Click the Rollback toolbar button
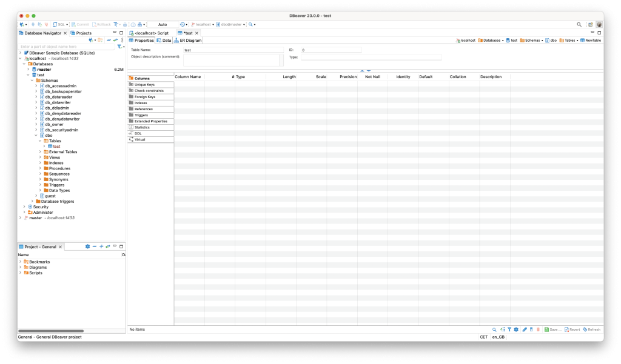621x364 pixels. (x=101, y=25)
